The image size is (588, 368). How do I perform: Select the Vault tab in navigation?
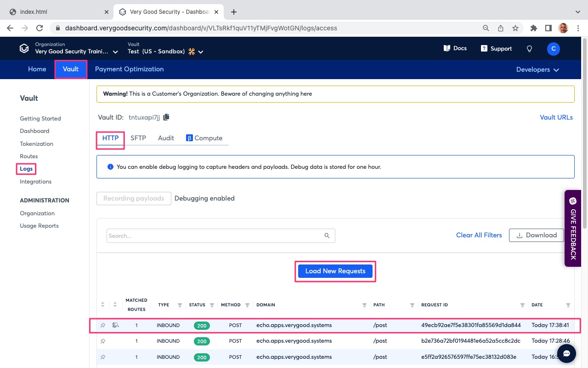click(71, 69)
